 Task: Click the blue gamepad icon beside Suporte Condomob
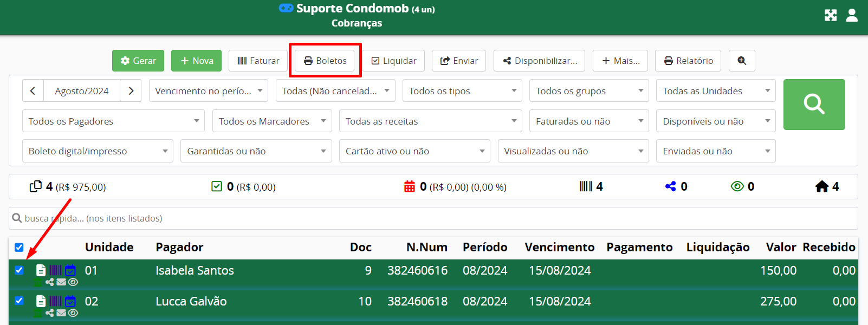(286, 8)
